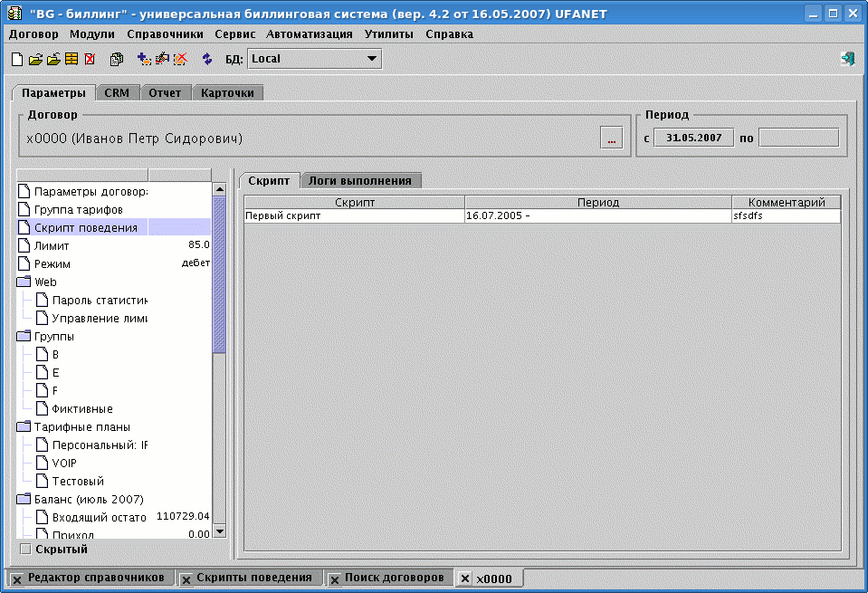Screen dimensions: 868x593
Task: Open the Справочники menu
Action: [165, 33]
